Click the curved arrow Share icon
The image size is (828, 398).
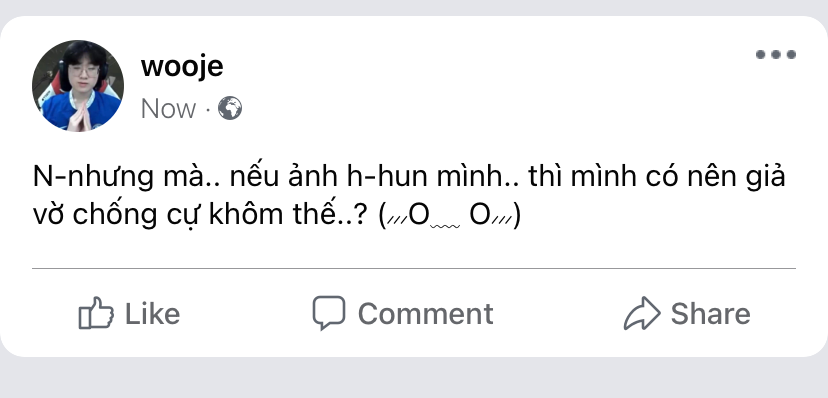pos(642,313)
